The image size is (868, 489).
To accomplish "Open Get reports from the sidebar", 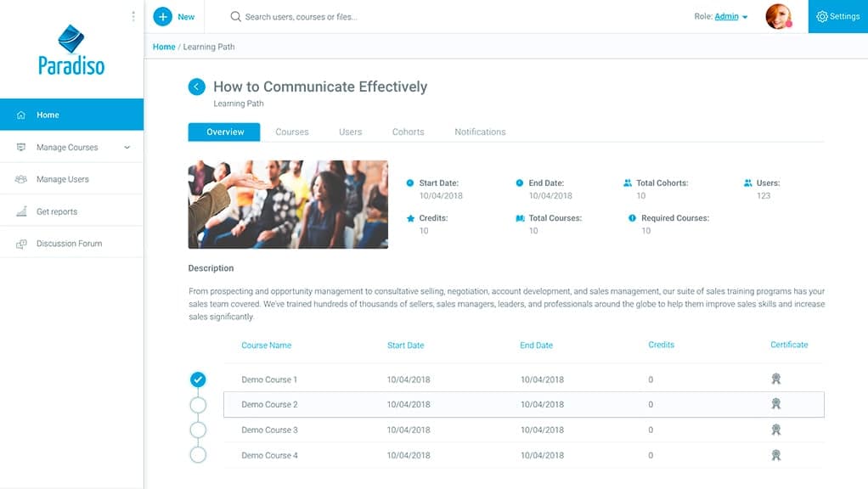I will click(x=72, y=211).
